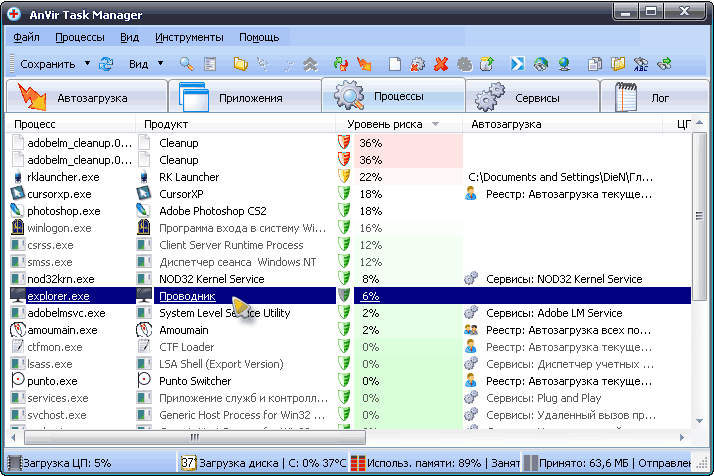Switch to the Сервисы tab
Screen dimensions: 714x476
531,98
